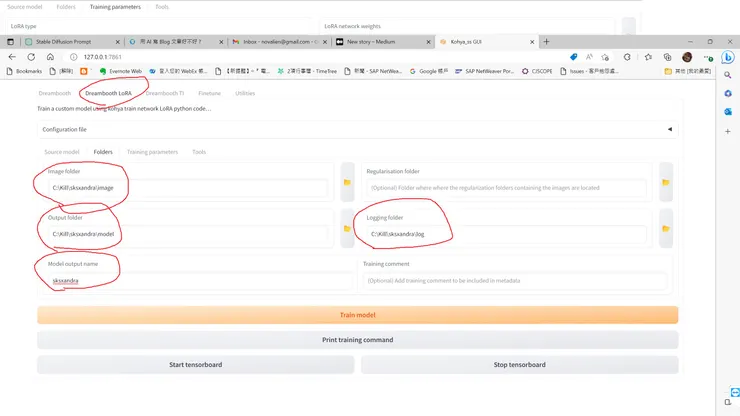Add this page to favorites
The width and height of the screenshot is (740, 416).
[x=605, y=57]
